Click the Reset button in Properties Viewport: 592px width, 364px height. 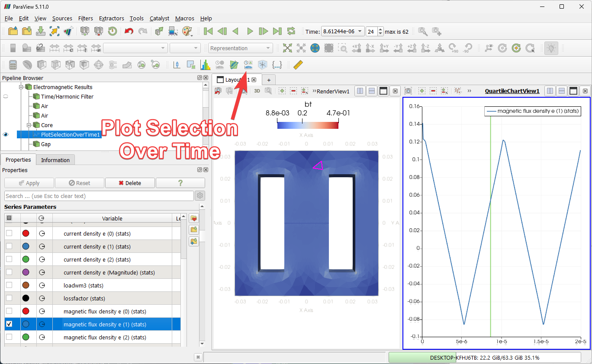[80, 183]
